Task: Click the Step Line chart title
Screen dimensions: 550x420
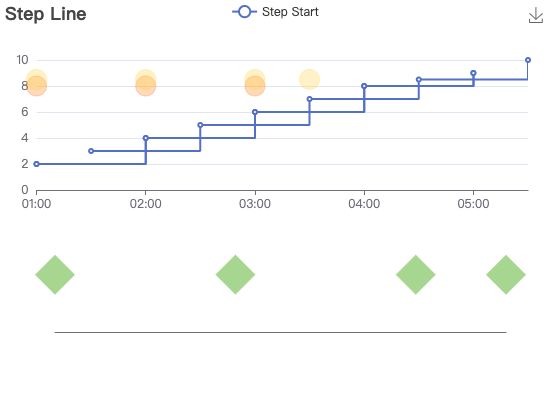Action: coord(46,14)
